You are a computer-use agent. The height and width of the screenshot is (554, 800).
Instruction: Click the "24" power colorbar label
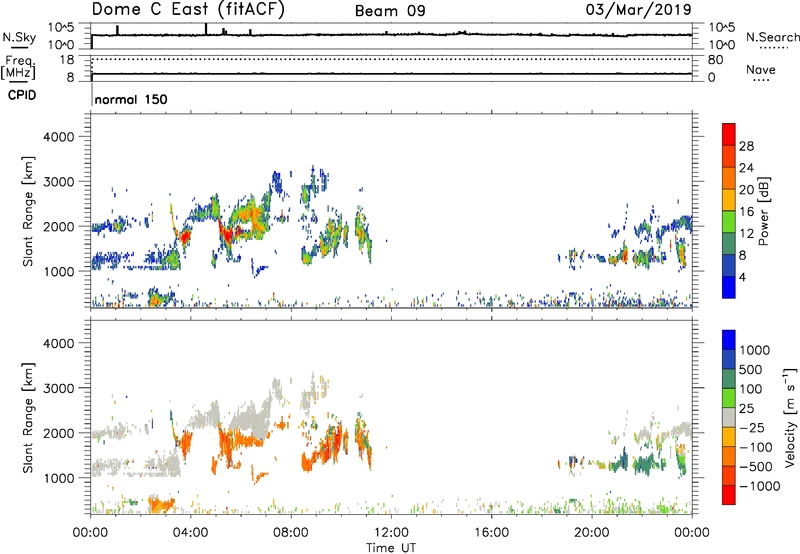click(x=746, y=168)
